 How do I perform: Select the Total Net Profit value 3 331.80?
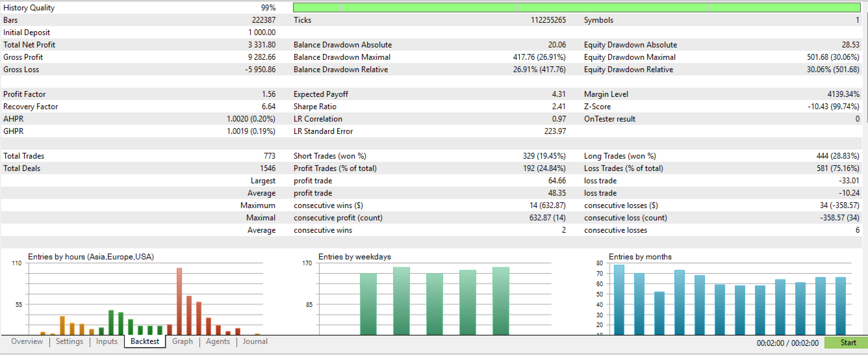point(262,45)
